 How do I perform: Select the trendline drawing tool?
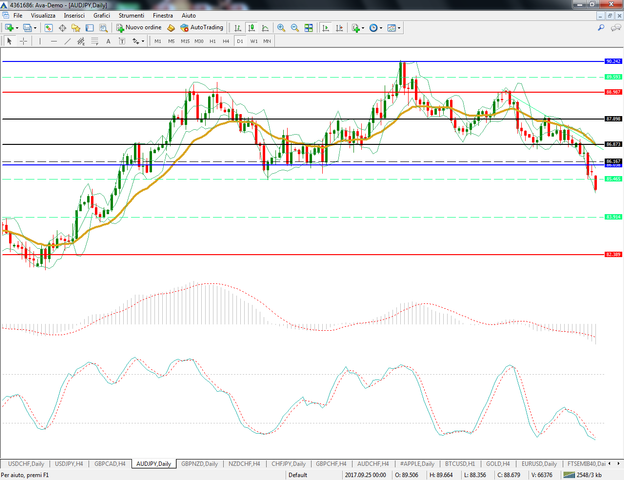[68, 41]
